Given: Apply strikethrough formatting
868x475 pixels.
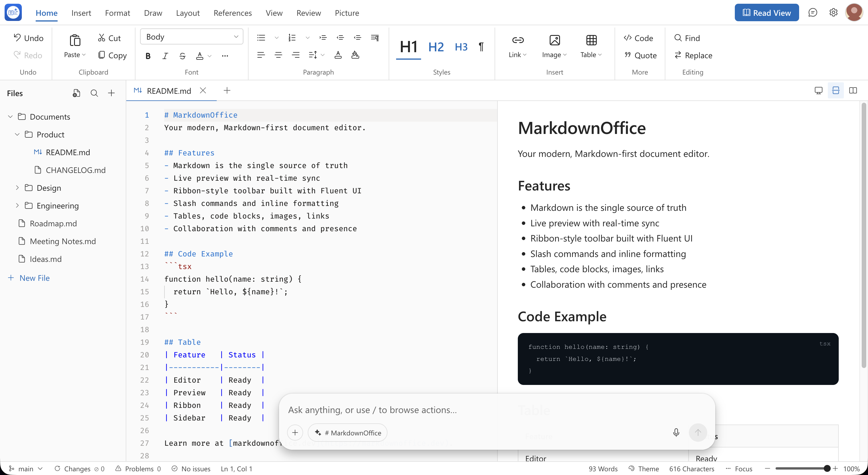Looking at the screenshot, I should point(182,56).
